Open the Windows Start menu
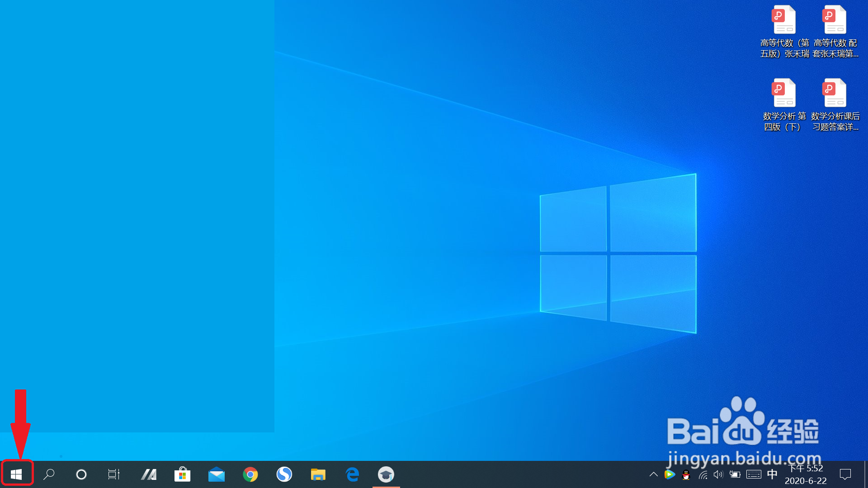The image size is (868, 488). coord(17,474)
